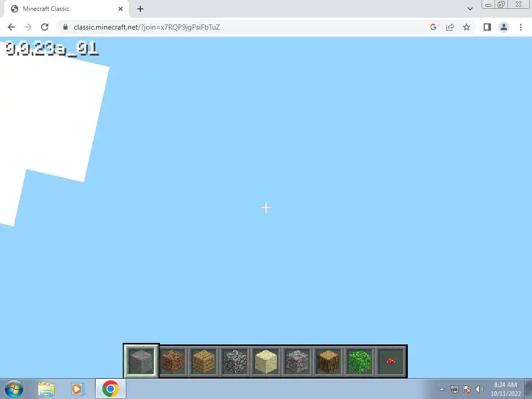The image size is (532, 399).
Task: Select the dirt block in hotbar
Action: [172, 361]
